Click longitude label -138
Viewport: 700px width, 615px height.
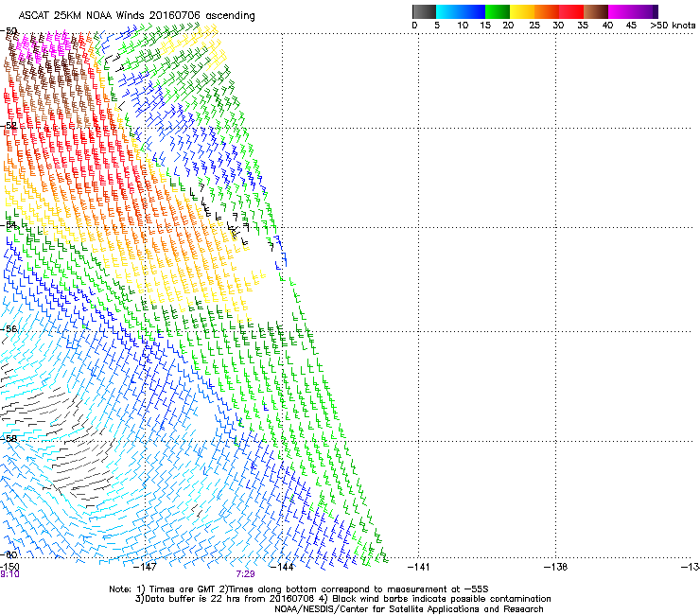[x=555, y=567]
